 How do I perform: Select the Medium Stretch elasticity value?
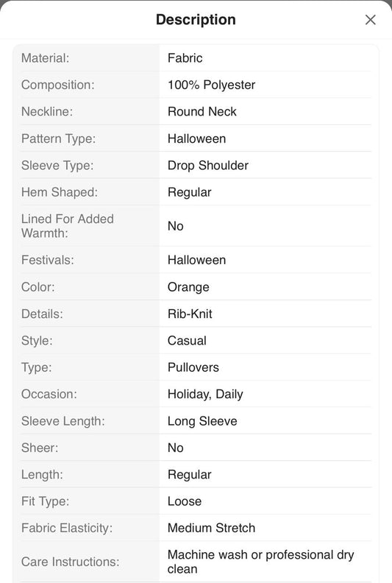[211, 528]
